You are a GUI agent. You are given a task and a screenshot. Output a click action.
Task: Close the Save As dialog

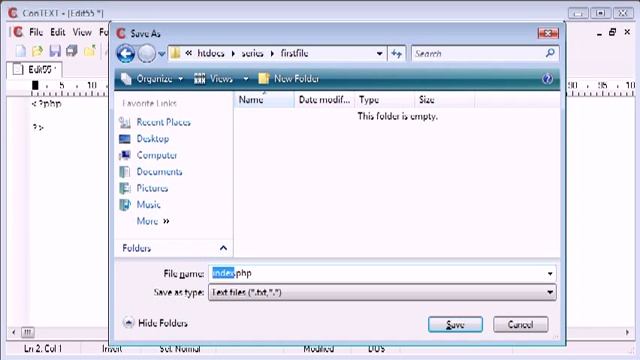coord(548,33)
